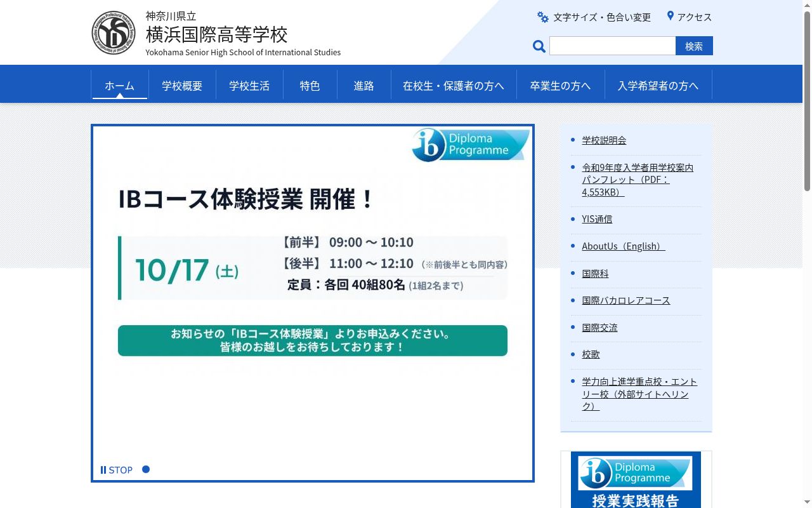Screen dimensions: 812x508
Task: Click the gear icon for text size settings
Action: pos(543,17)
